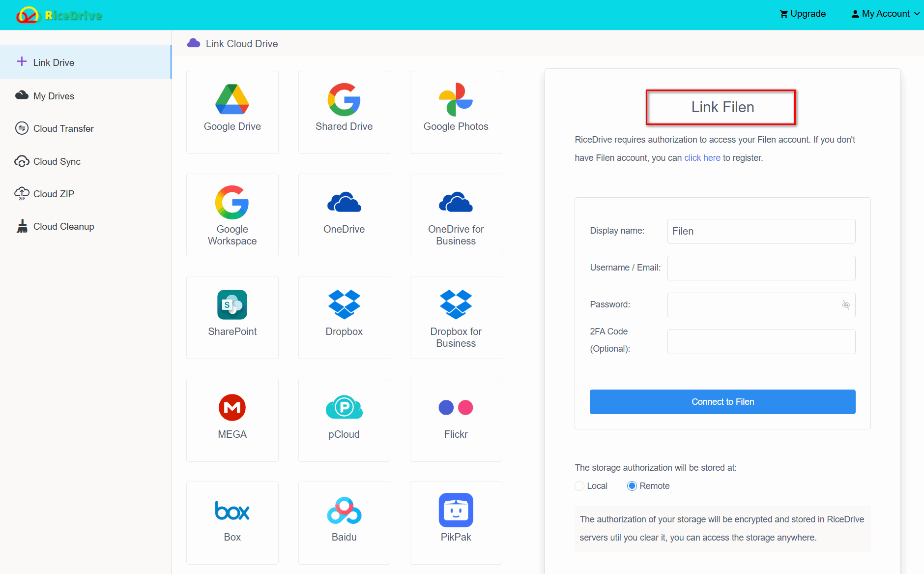The height and width of the screenshot is (574, 924).
Task: Focus the Username / Email field
Action: click(x=761, y=268)
